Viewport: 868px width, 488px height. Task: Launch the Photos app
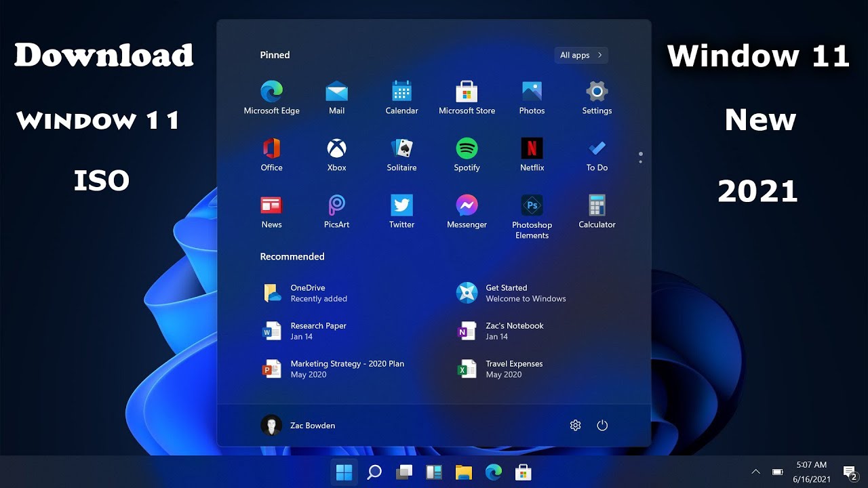532,98
